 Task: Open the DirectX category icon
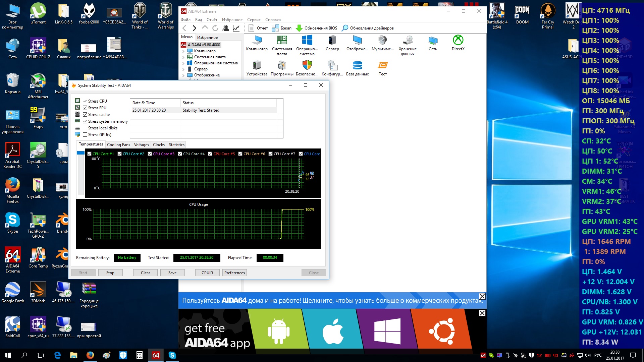click(x=458, y=40)
